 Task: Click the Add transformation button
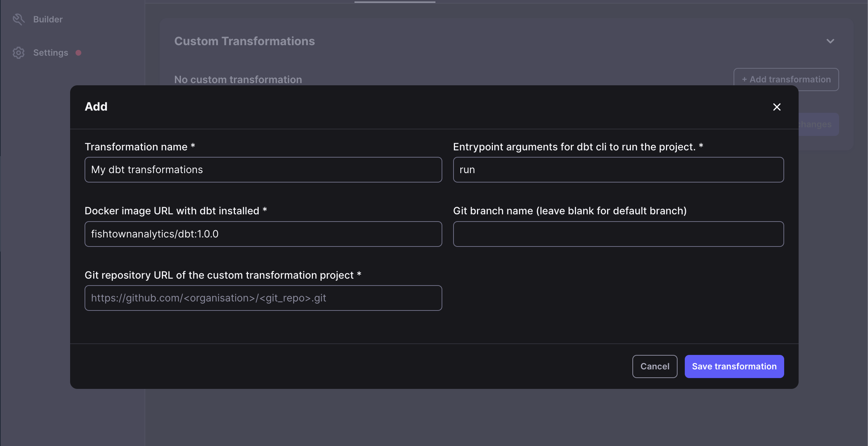[786, 80]
